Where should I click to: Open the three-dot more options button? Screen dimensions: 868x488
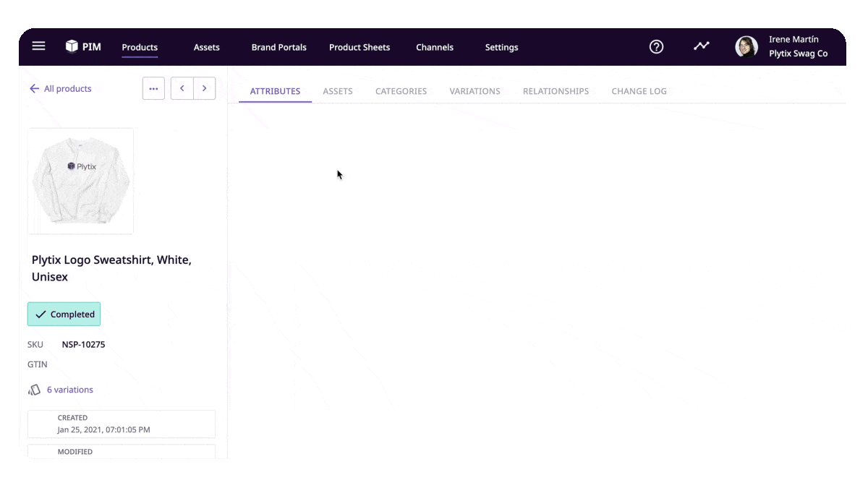pyautogui.click(x=153, y=88)
